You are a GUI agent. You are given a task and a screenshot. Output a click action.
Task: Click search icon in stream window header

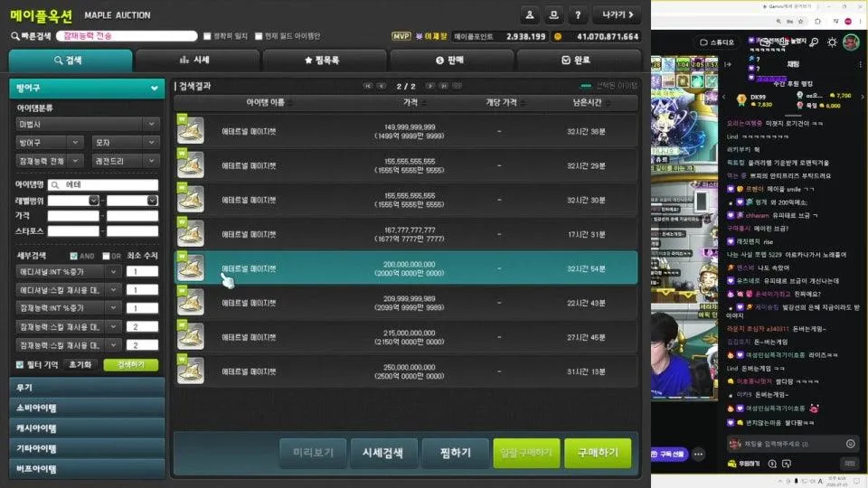[814, 42]
